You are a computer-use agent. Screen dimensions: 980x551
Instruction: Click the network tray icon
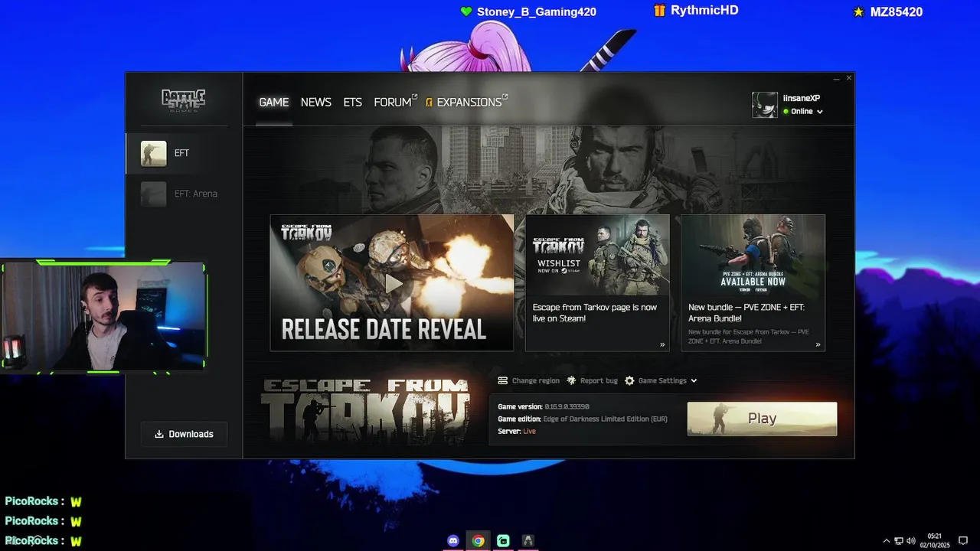coord(899,541)
